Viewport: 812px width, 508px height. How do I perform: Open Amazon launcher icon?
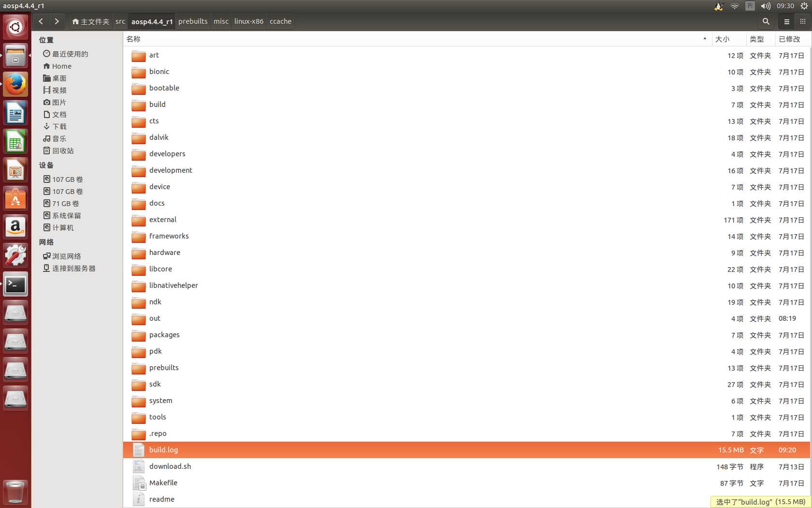click(x=15, y=227)
